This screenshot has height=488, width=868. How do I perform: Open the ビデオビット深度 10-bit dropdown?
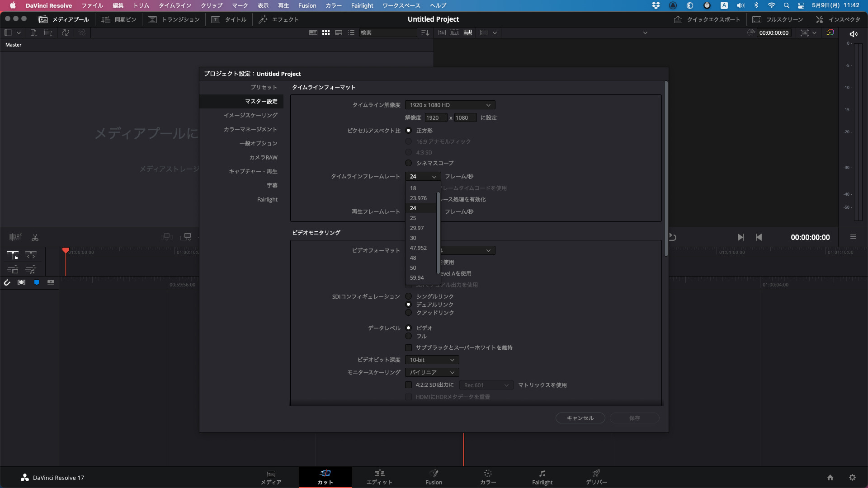pyautogui.click(x=432, y=360)
